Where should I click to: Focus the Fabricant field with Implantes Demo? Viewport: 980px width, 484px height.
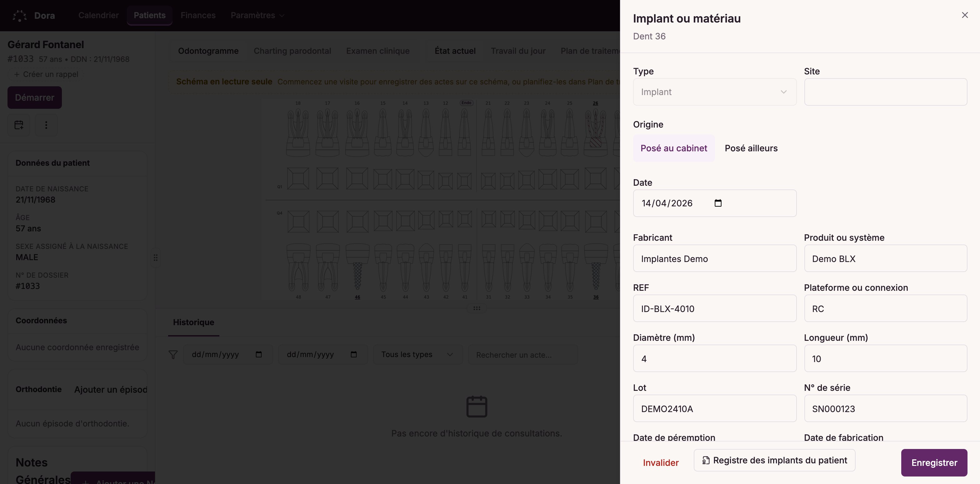(714, 258)
